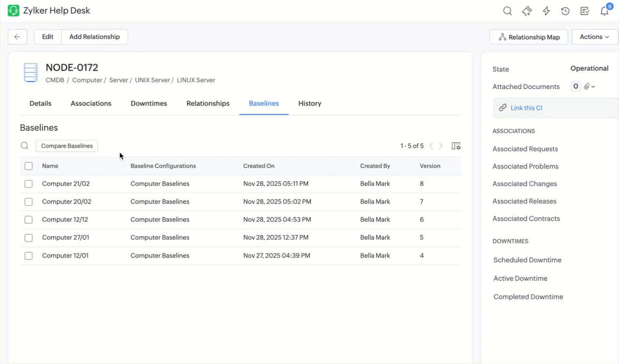Search baselines using the list magnifier icon
This screenshot has width=619, height=364.
pyautogui.click(x=24, y=146)
